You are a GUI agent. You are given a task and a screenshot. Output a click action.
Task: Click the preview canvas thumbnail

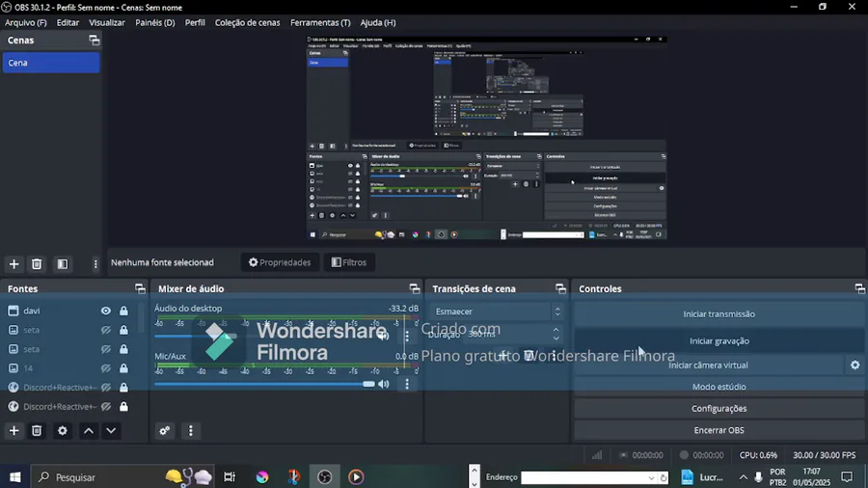pyautogui.click(x=486, y=138)
